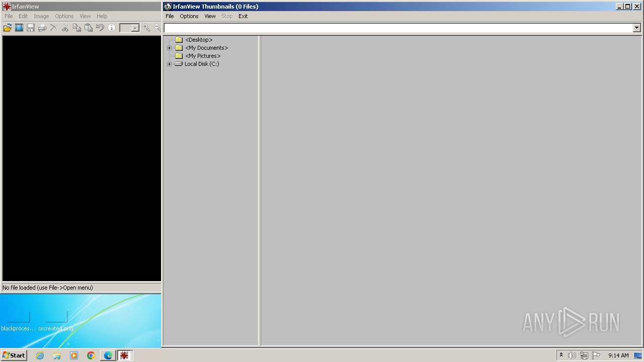Screen dimensions: 644x362
Task: Click the Zoom in magnifier icon
Action: 146,28
